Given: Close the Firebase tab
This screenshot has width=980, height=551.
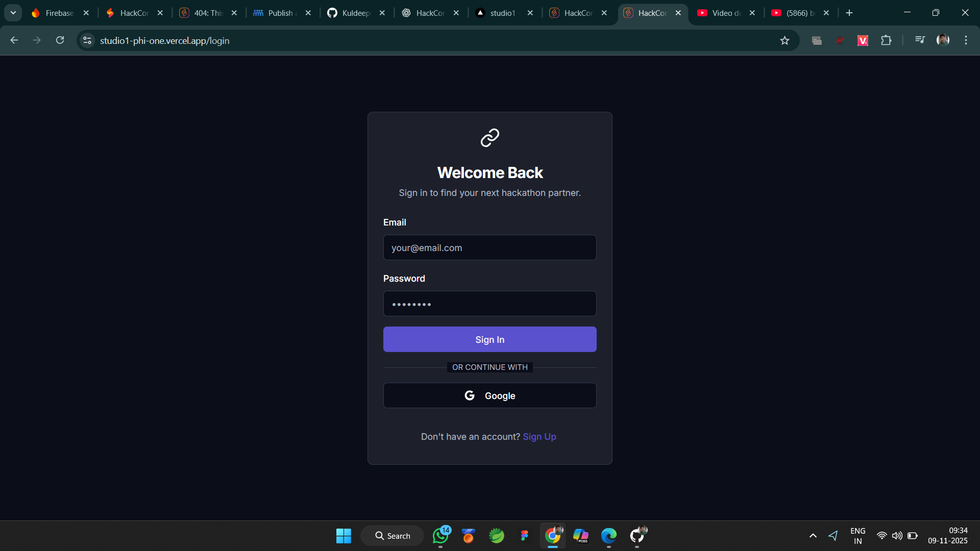Looking at the screenshot, I should click(86, 13).
